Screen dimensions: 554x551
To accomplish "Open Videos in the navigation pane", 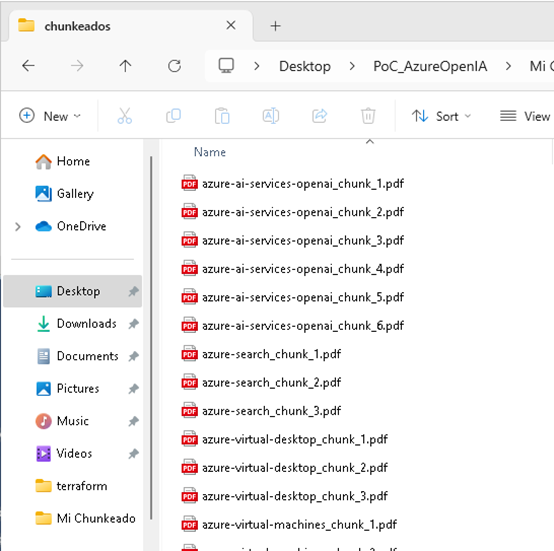I will tap(72, 454).
